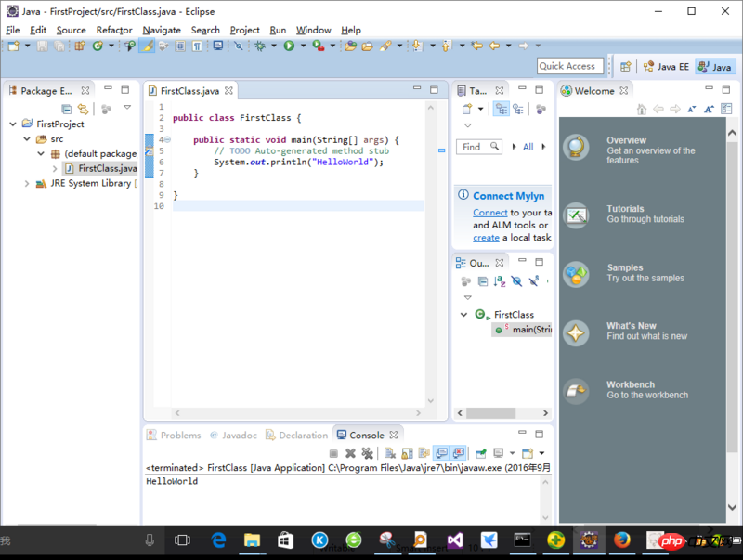Click Sort alphabetically icon in Outline view
This screenshot has height=560, width=743.
500,281
